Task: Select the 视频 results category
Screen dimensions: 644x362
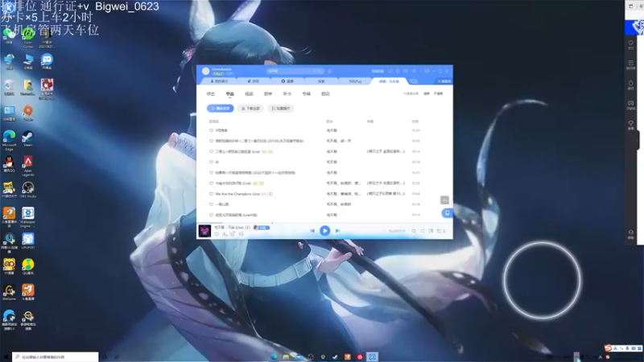Action: (x=249, y=94)
